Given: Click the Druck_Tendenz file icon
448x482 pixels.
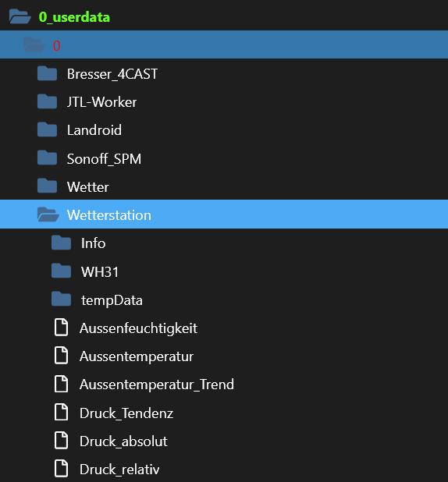Looking at the screenshot, I should coord(61,413).
